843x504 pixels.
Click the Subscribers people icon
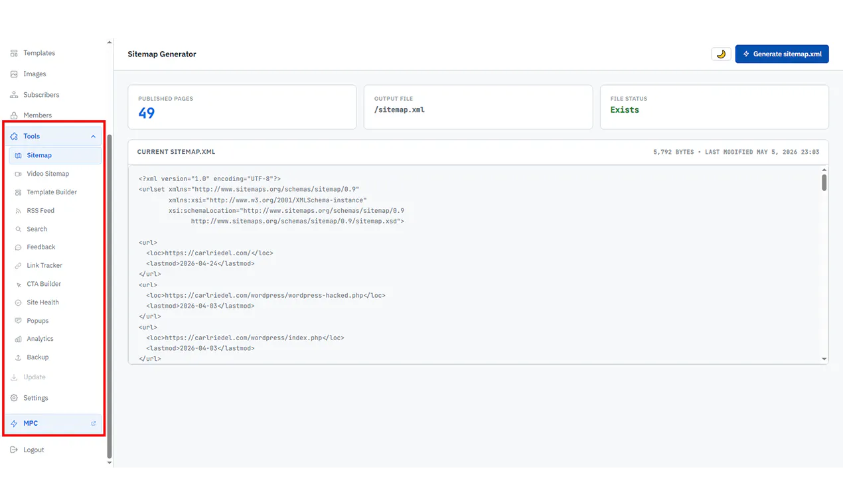(14, 95)
